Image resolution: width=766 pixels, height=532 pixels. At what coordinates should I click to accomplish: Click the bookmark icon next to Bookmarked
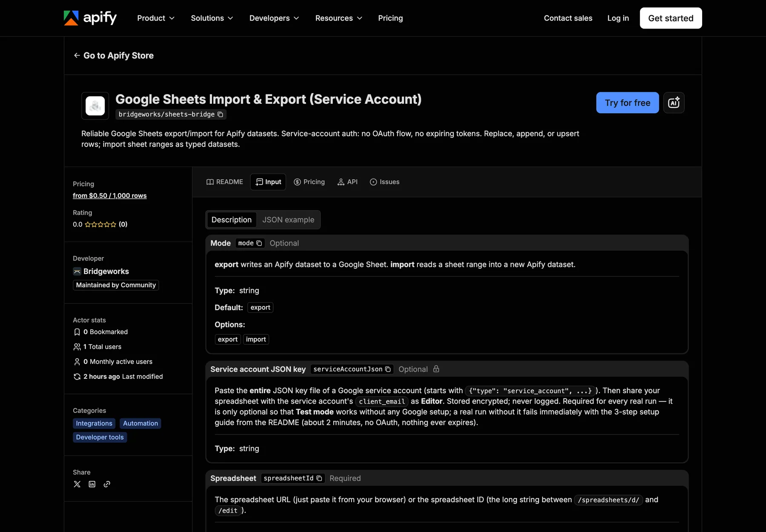coord(77,332)
